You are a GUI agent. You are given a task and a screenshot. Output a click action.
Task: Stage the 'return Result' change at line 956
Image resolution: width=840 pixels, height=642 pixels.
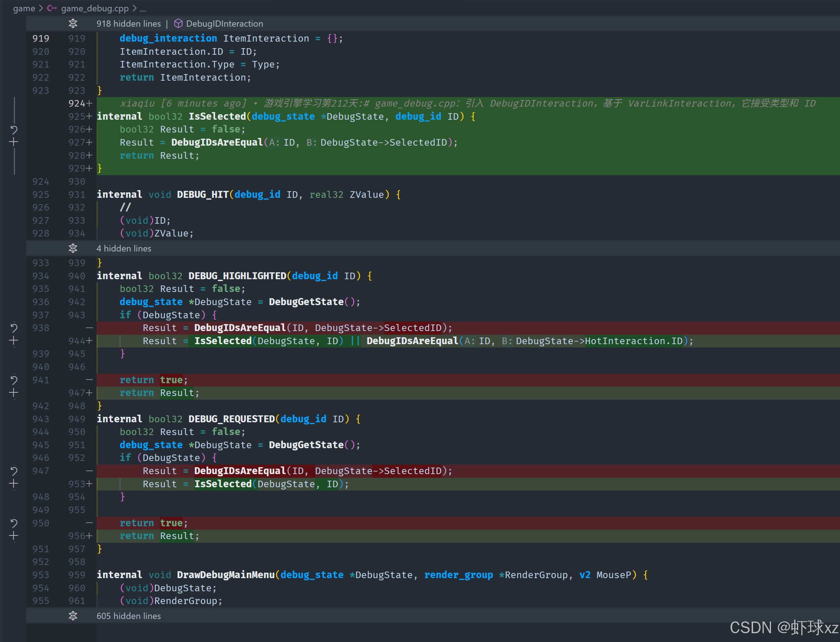(x=14, y=536)
